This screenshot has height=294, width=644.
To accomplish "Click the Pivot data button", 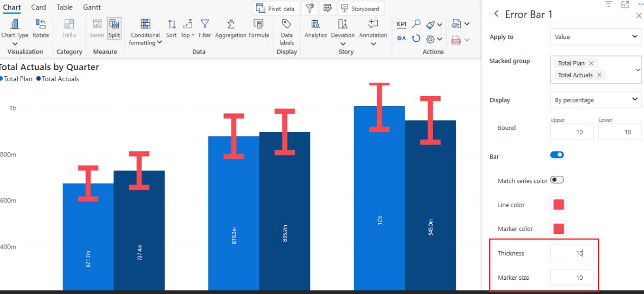I will click(276, 8).
